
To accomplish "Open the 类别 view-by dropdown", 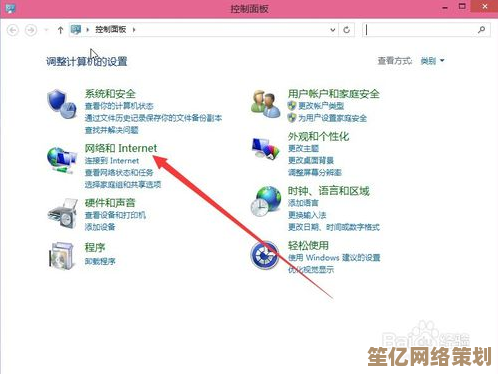I will coord(432,61).
